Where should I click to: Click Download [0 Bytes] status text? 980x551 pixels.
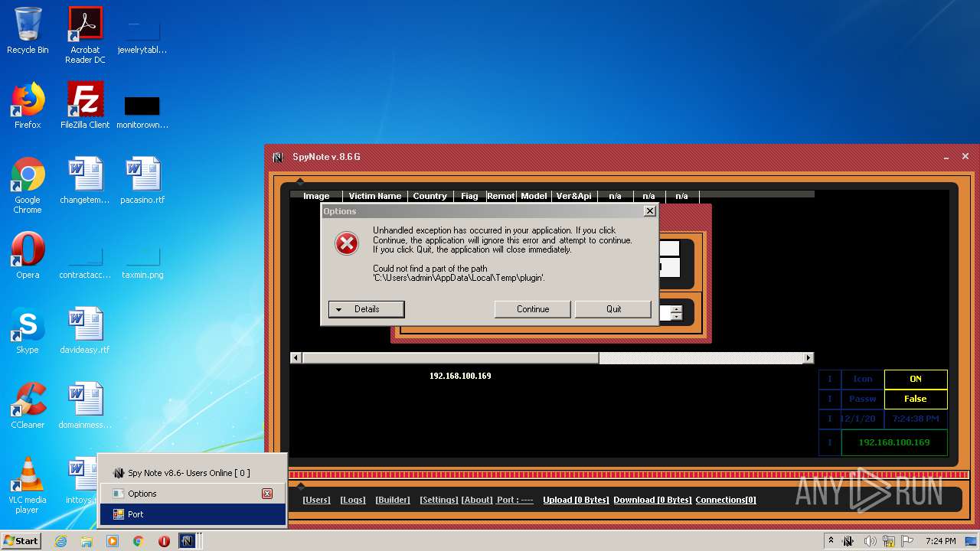point(652,500)
